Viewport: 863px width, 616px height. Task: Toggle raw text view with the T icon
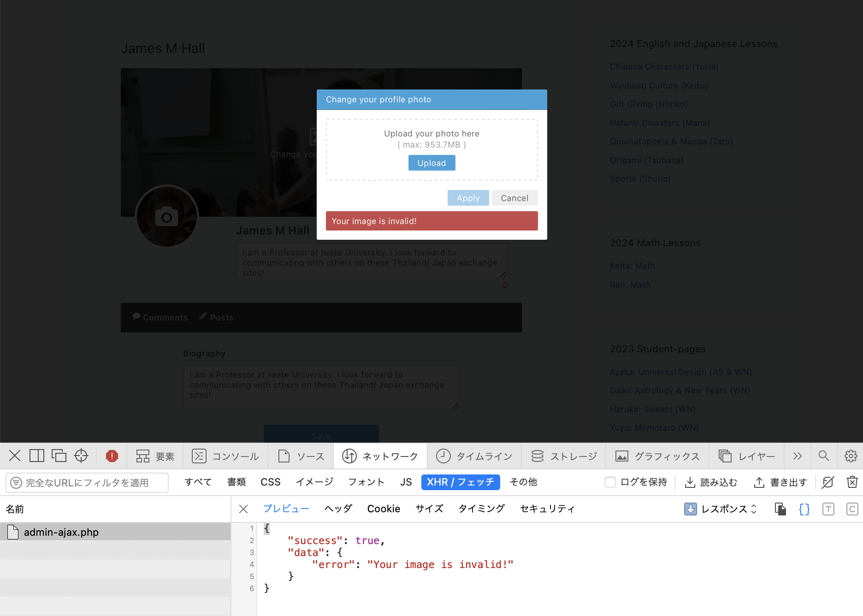pyautogui.click(x=828, y=509)
